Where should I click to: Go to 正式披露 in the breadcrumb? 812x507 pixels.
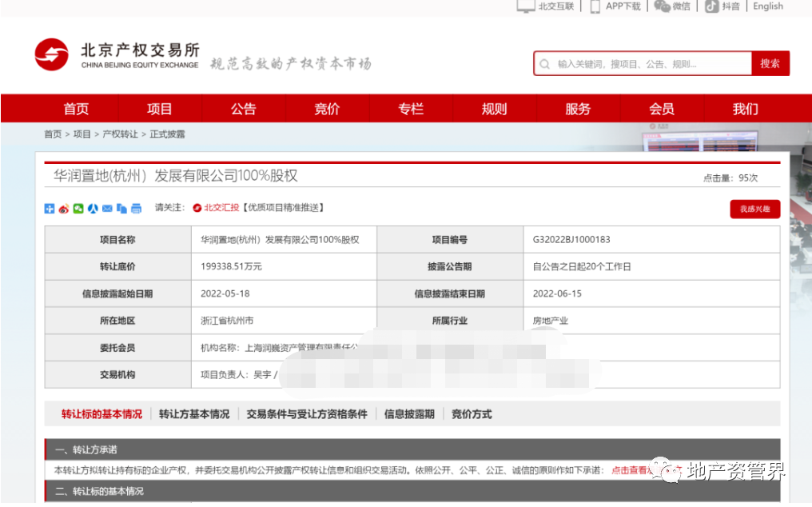[167, 134]
